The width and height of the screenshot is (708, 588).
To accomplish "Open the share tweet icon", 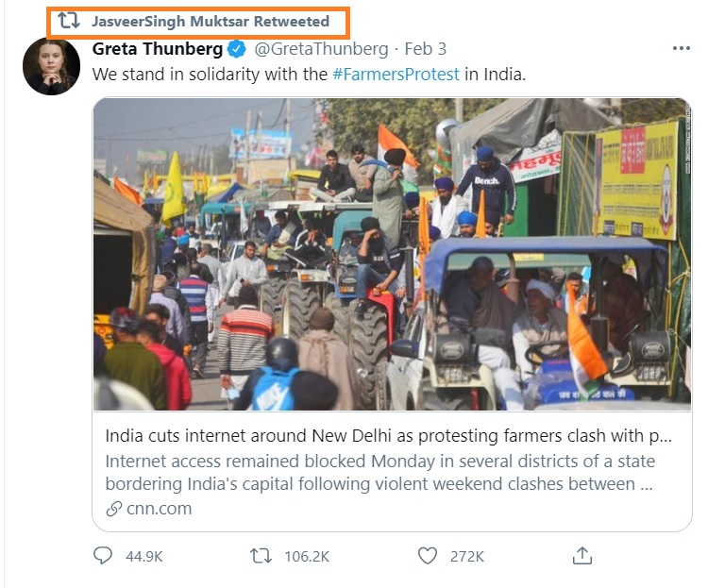I will (582, 555).
